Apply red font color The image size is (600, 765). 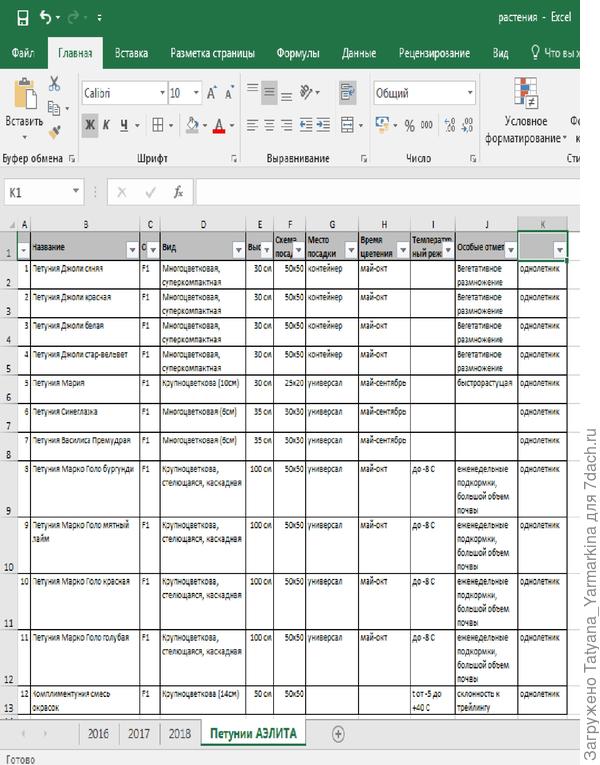219,125
